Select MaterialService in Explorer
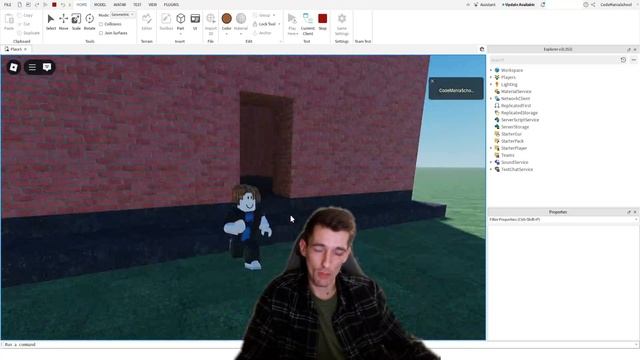Screen dimensions: 640x360 click(x=516, y=91)
